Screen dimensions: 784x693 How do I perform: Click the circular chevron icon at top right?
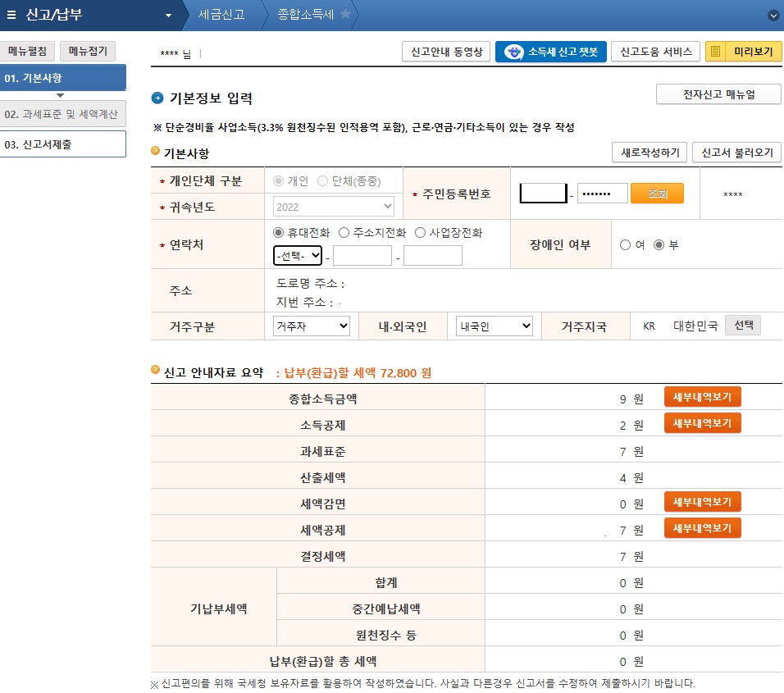[x=772, y=15]
